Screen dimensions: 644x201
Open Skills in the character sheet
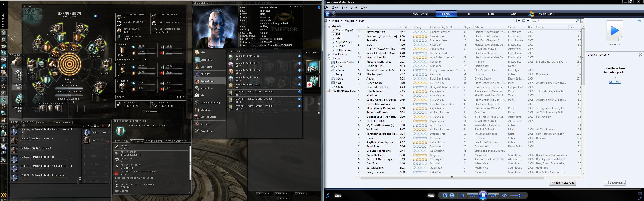203,53
